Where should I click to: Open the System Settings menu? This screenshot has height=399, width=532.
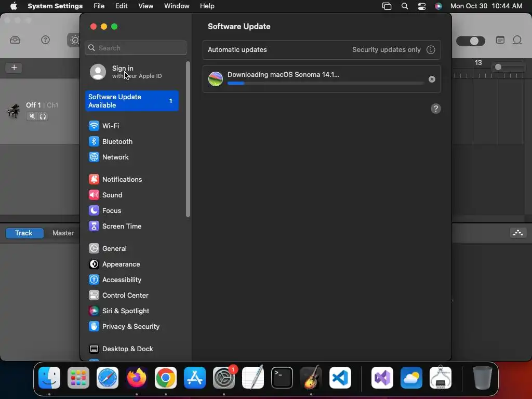click(x=55, y=6)
